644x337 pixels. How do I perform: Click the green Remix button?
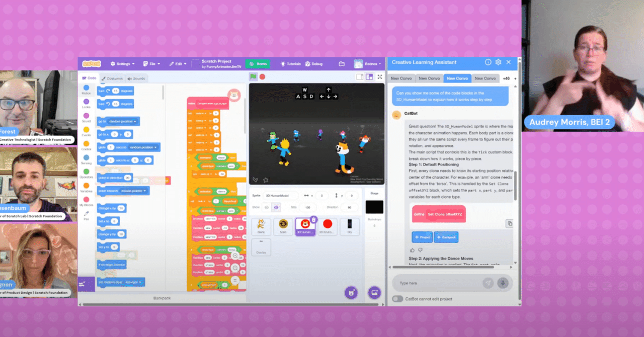click(258, 64)
